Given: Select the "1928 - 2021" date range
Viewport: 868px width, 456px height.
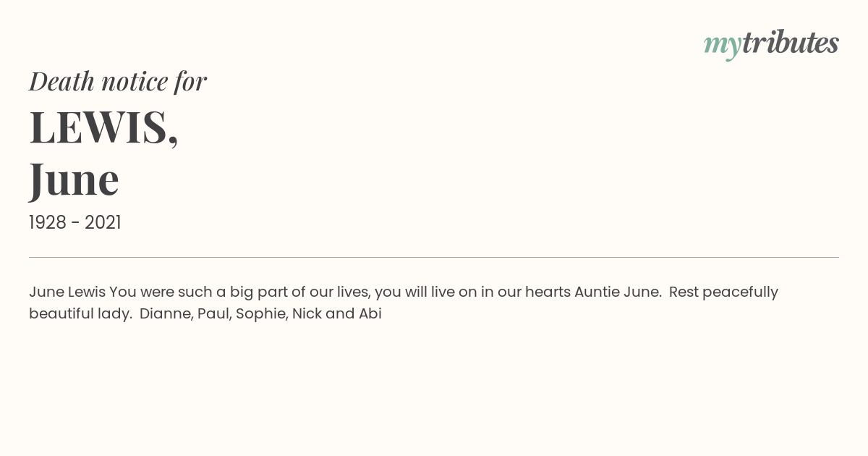Looking at the screenshot, I should 75,222.
